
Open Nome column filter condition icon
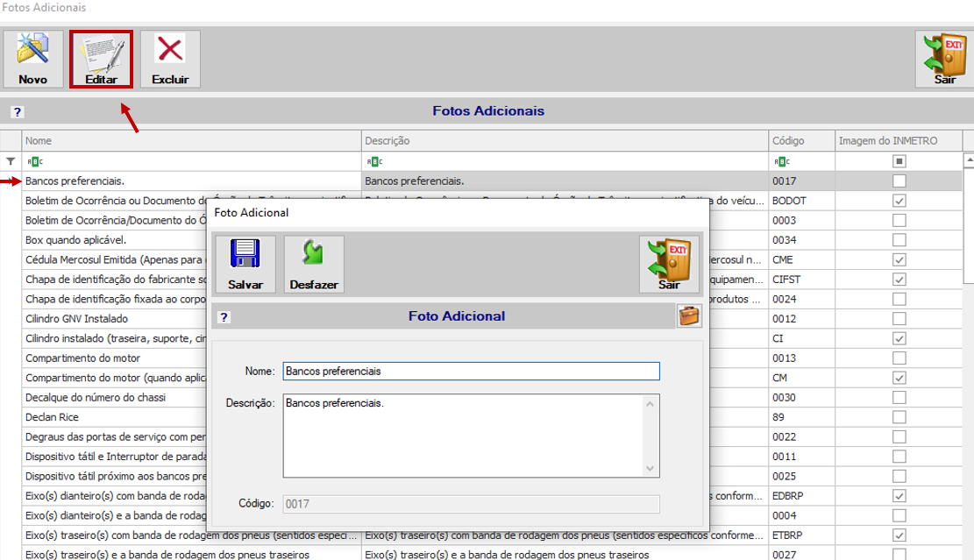(35, 161)
